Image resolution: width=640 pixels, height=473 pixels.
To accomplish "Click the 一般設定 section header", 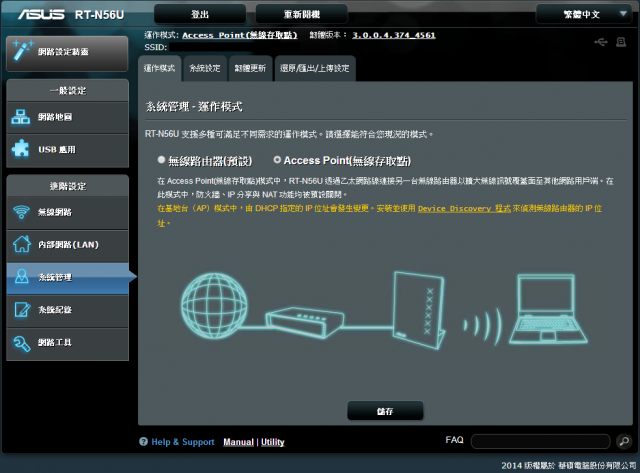I will (x=67, y=91).
